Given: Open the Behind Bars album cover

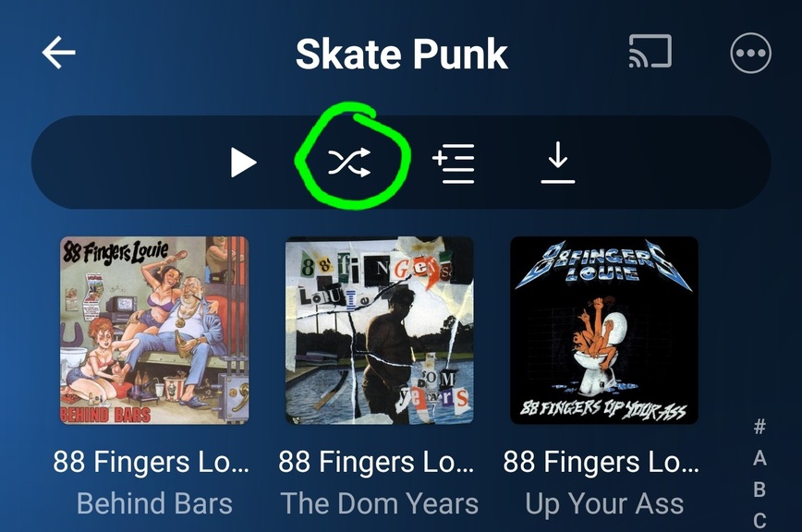Looking at the screenshot, I should 154,330.
